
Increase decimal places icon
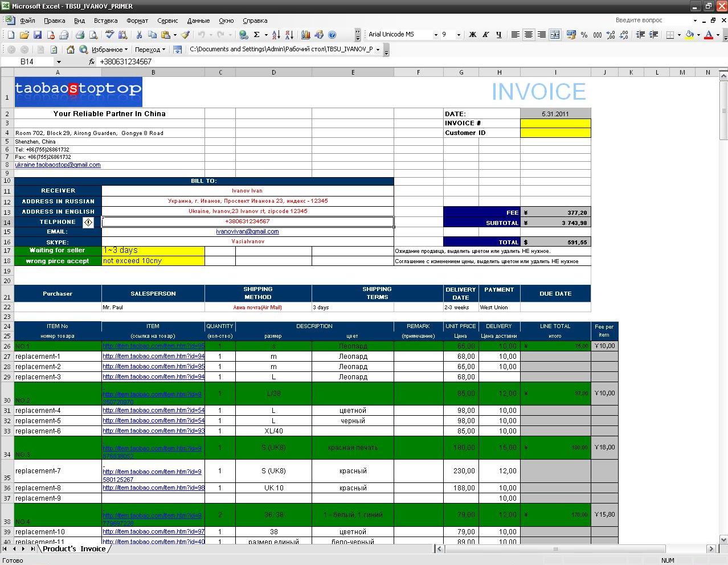coord(611,35)
